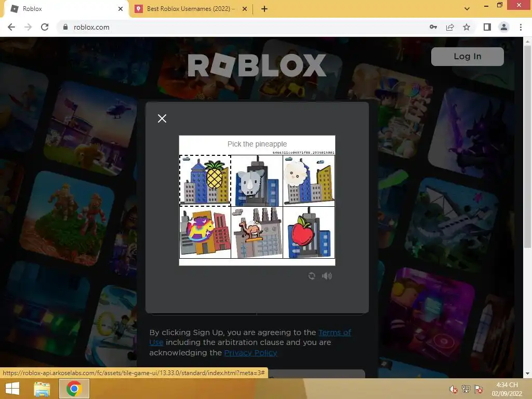
Task: Toggle the browser side panel
Action: (487, 27)
